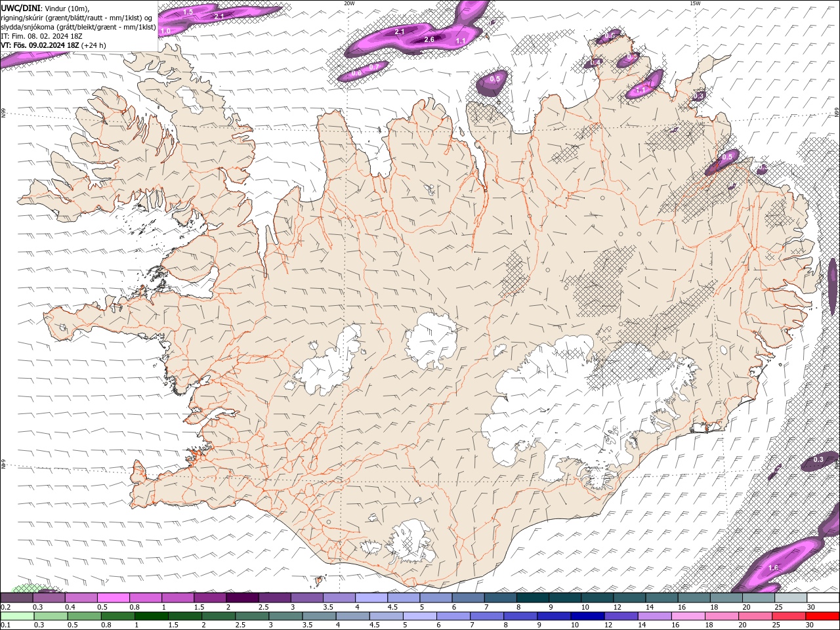Click the '15W' longitude label
Image resolution: width=840 pixels, height=630 pixels.
[695, 3]
